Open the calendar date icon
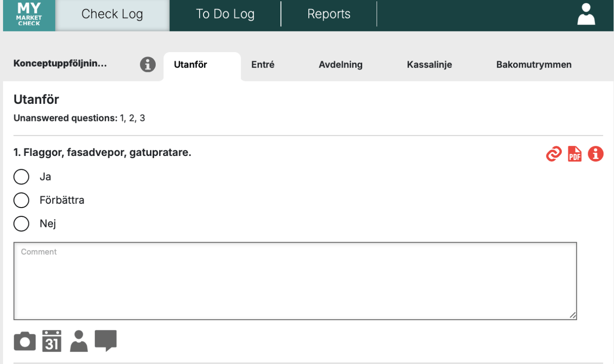The height and width of the screenshot is (364, 614). pyautogui.click(x=52, y=341)
